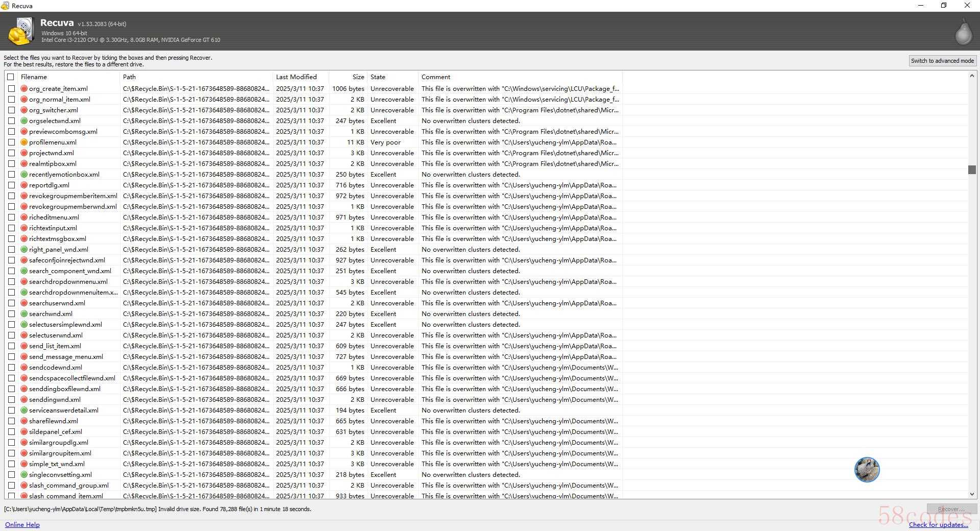
Task: Tick checkbox for safeconfjoinrejectwnd.xml
Action: point(11,260)
